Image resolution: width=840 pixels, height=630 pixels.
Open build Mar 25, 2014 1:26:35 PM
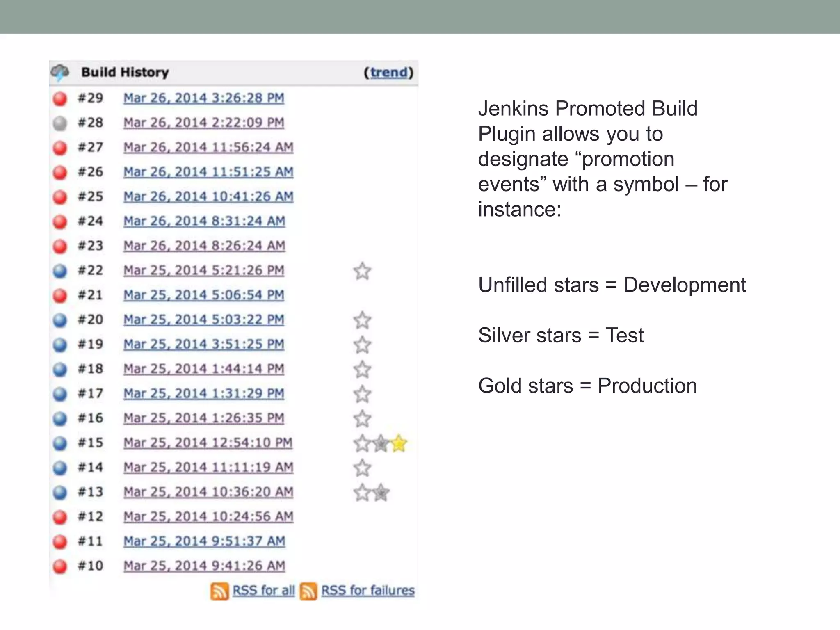click(x=204, y=418)
